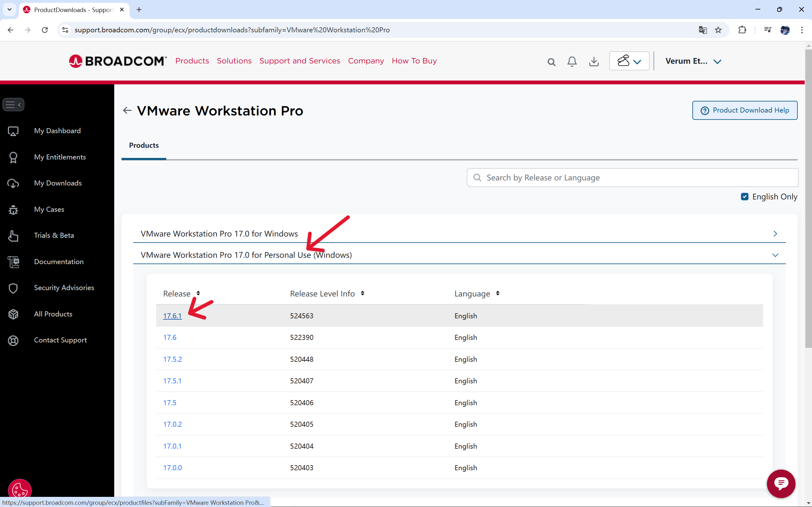Click the My Downloads cloud icon
Viewport: 812px width, 507px height.
[x=13, y=183]
